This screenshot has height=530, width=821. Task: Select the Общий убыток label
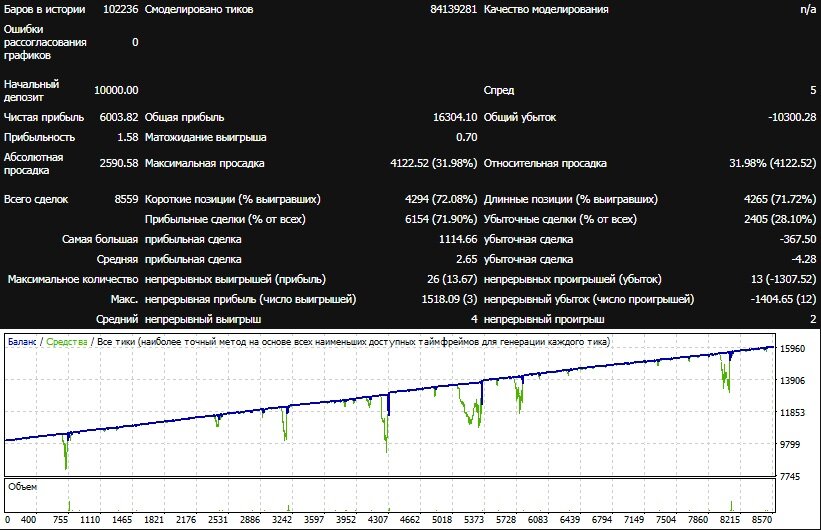[x=520, y=117]
